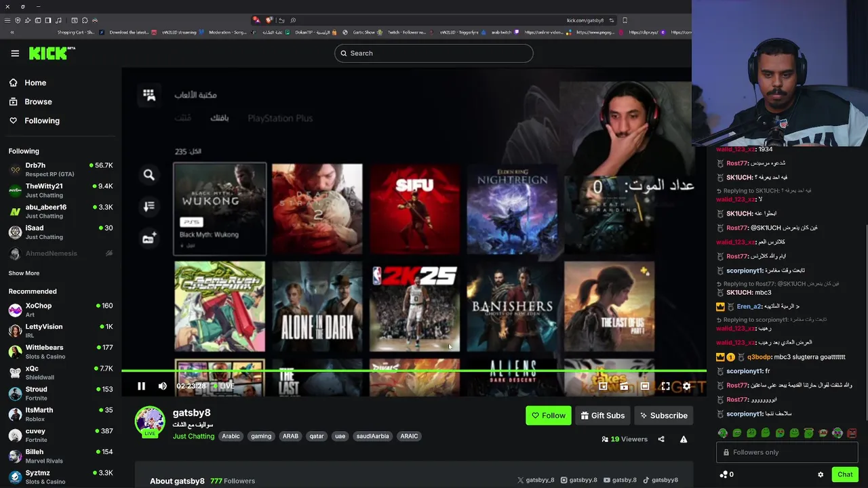Viewport: 868px width, 488px height.
Task: Open TheWitty21 channel in sidebar
Action: 60,190
